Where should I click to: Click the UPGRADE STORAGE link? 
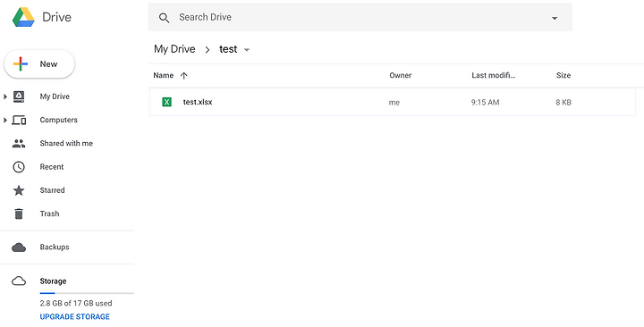click(75, 317)
